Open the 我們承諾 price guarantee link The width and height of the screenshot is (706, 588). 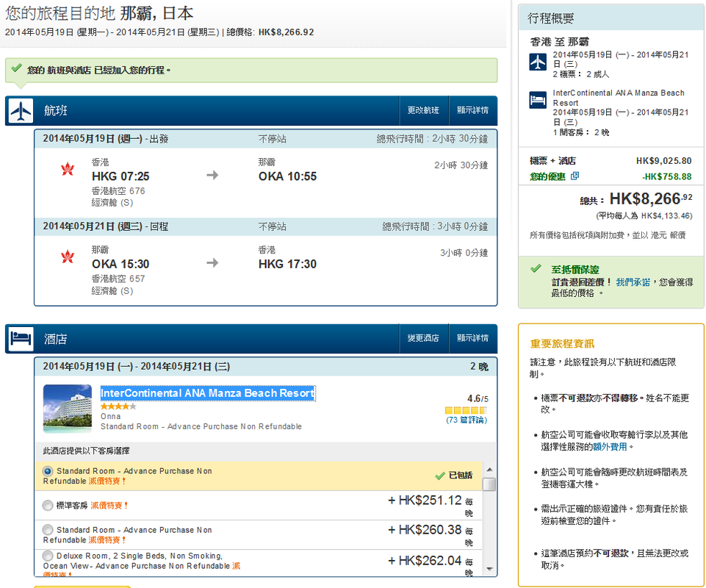pos(632,282)
